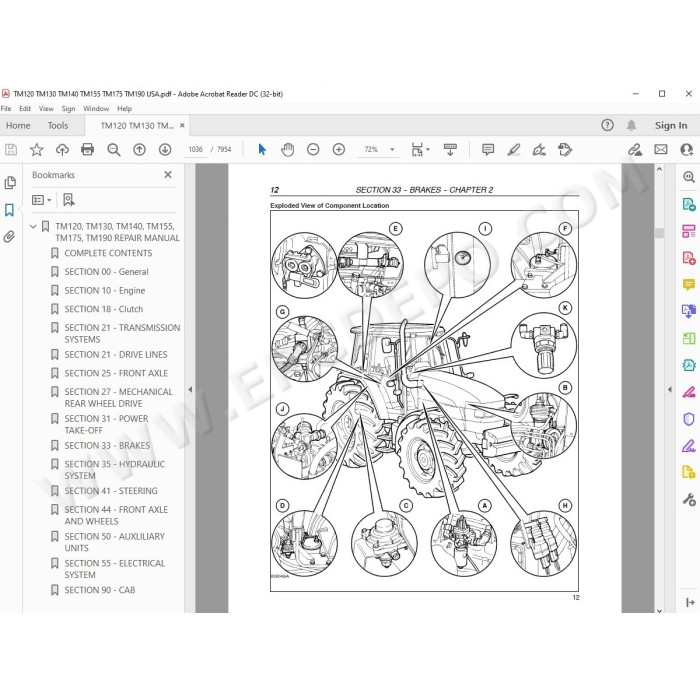700x700 pixels.
Task: Open the File menu
Action: click(x=6, y=108)
